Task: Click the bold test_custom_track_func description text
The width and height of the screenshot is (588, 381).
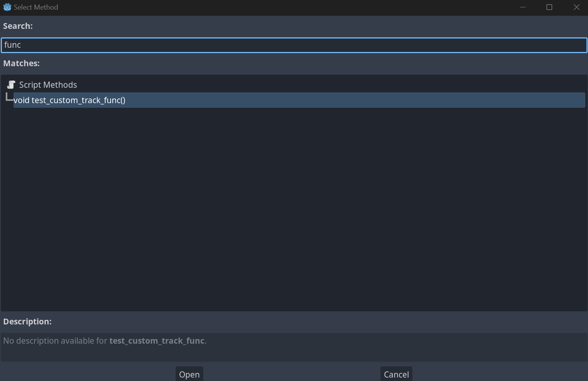Action: pos(157,341)
